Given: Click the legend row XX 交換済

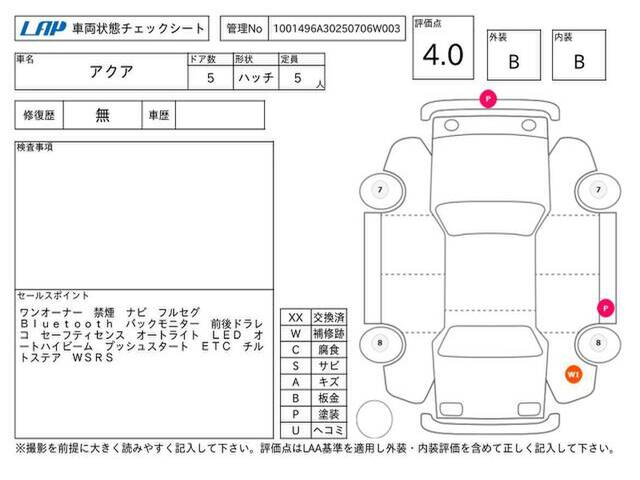Looking at the screenshot, I should pyautogui.click(x=313, y=317).
